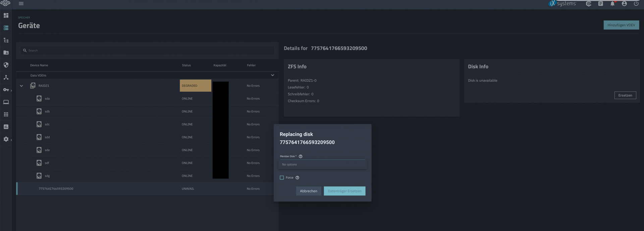Screen dimensions: 644x231
Task: Click the RAIDZ1 device name
Action: click(44, 86)
